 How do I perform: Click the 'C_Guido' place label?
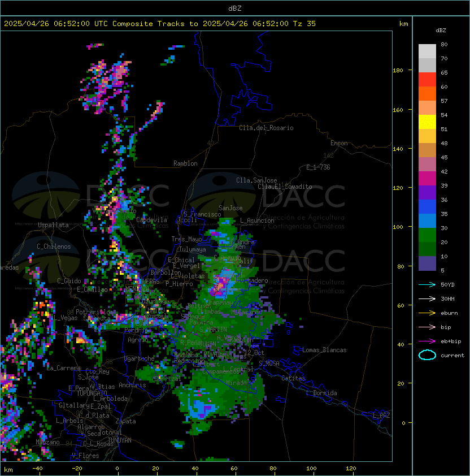(x=69, y=281)
